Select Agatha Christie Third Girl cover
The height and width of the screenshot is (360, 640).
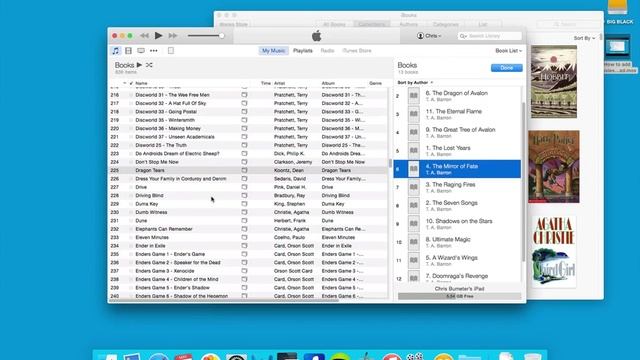tap(554, 252)
